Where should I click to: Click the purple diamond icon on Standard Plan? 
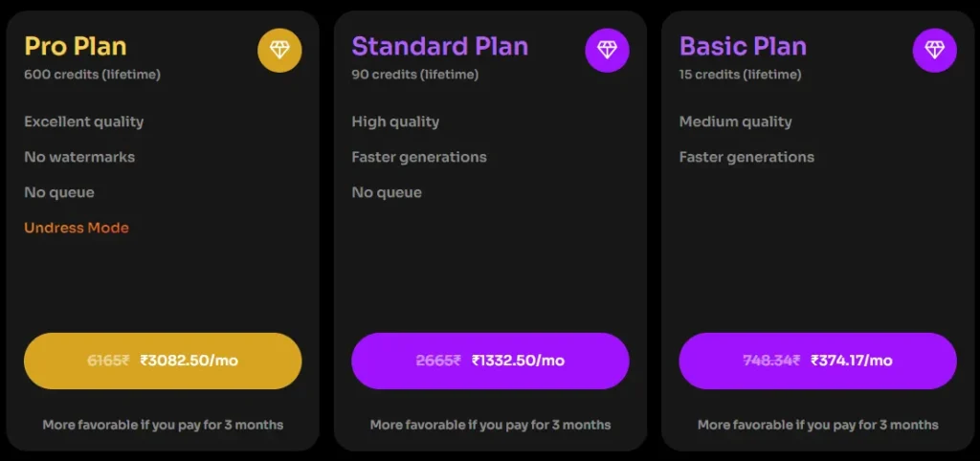[607, 50]
